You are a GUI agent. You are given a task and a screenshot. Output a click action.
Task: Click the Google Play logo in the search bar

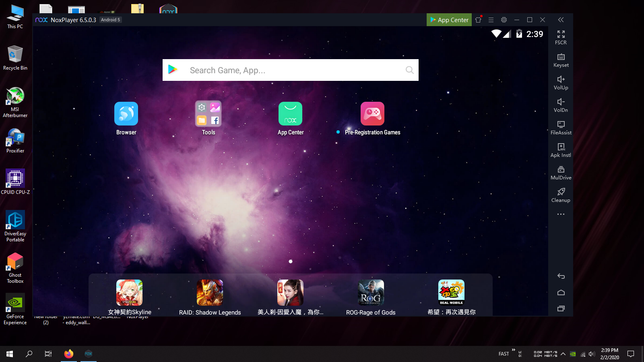click(173, 70)
